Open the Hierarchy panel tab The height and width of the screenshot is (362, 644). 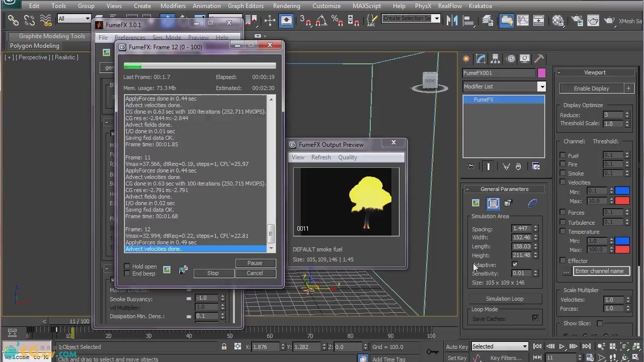coord(496,58)
